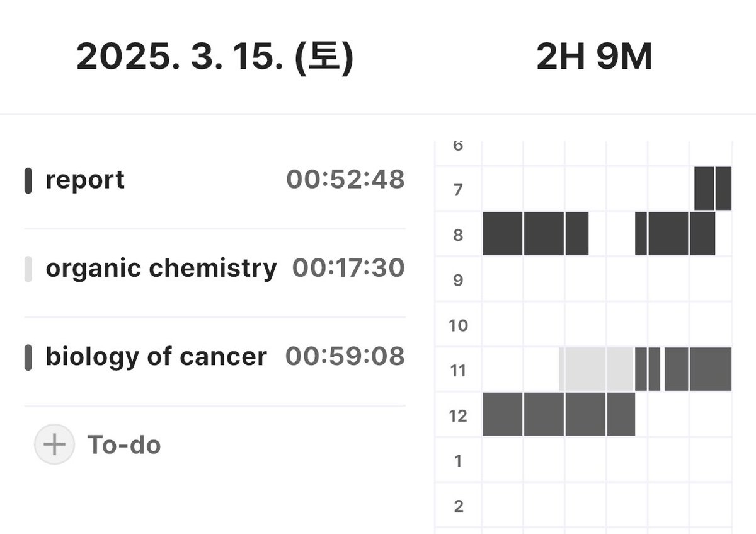Select the light gray block in the 11 o'clock row
This screenshot has width=756, height=534.
coord(596,369)
